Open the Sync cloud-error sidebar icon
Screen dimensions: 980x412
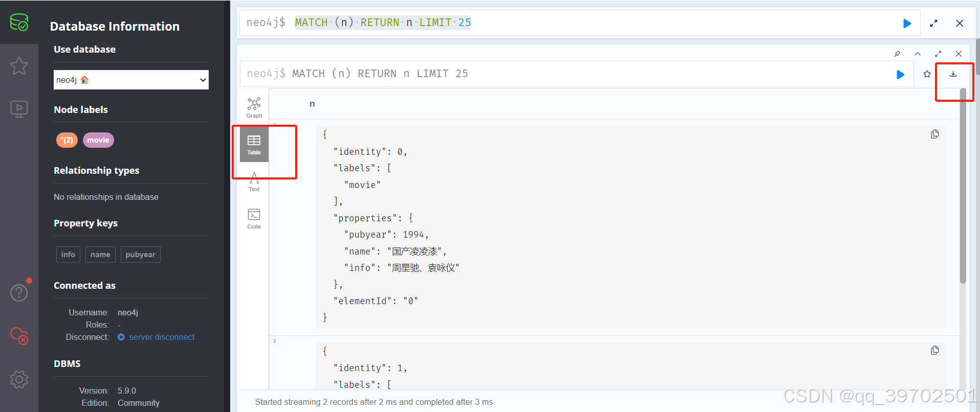click(x=19, y=336)
